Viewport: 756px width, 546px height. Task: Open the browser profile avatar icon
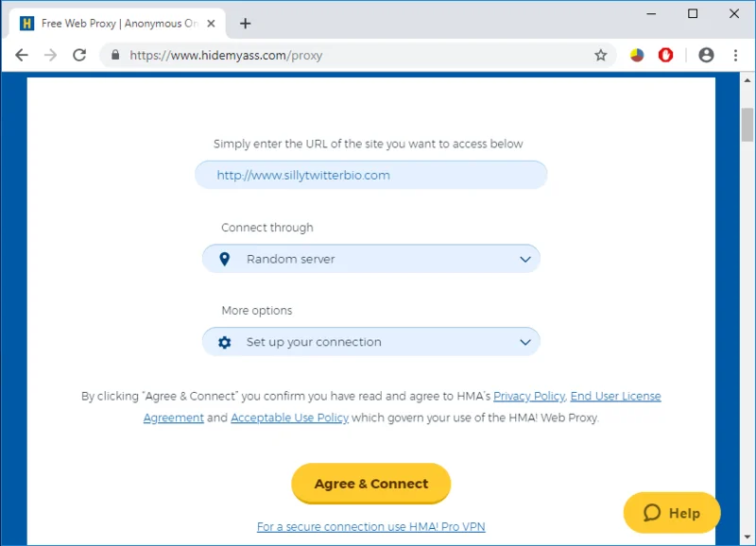coord(706,55)
